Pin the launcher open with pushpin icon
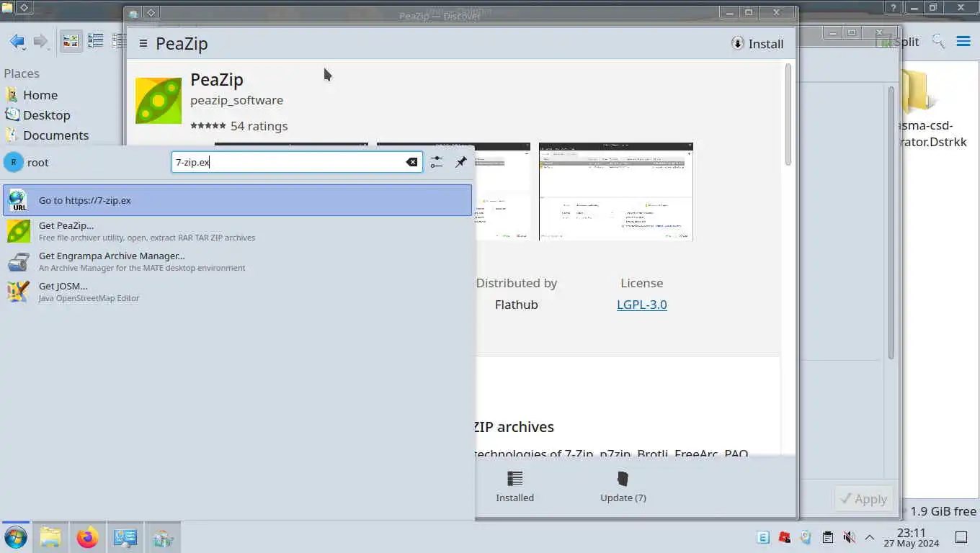 (x=461, y=162)
